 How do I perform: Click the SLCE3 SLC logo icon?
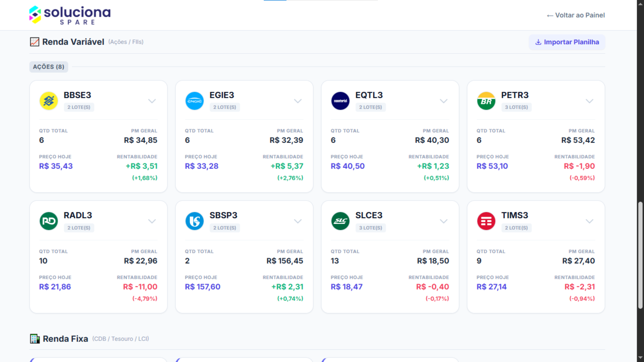(x=340, y=221)
